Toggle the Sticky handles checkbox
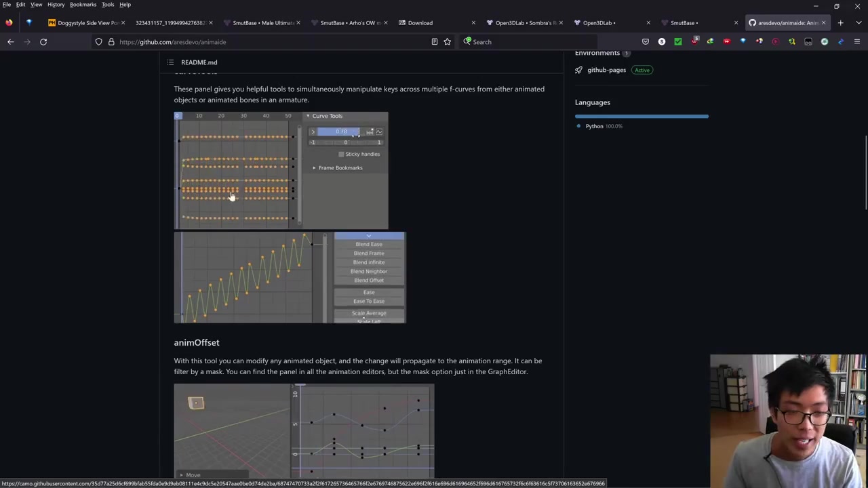This screenshot has width=868, height=488. [341, 155]
